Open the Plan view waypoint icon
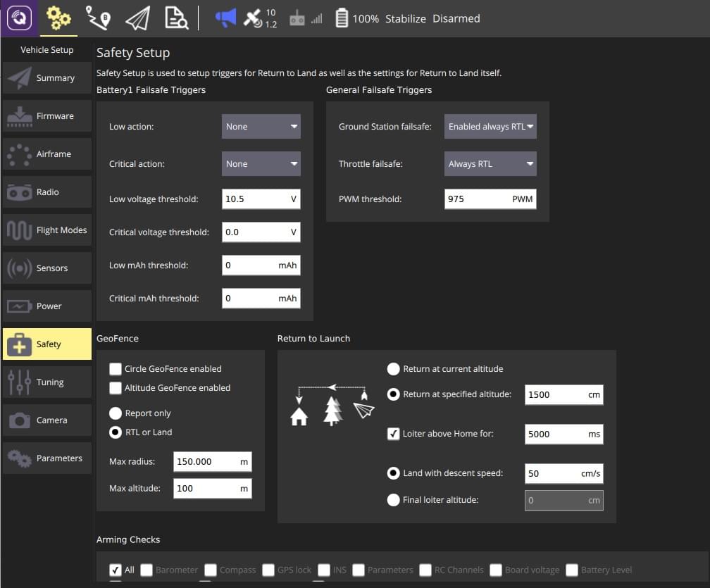Image resolution: width=710 pixels, height=588 pixels. (97, 18)
